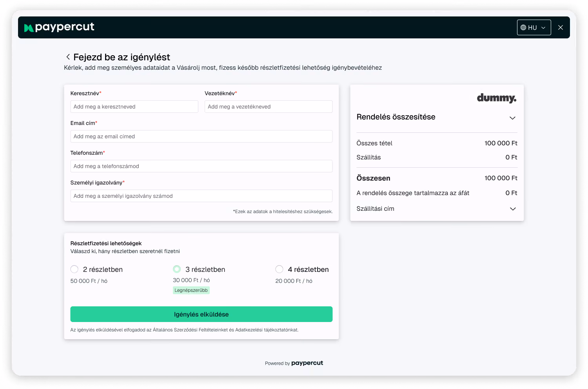The width and height of the screenshot is (588, 389).
Task: Click the Összes tétel 100 000 Ft amount
Action: point(501,143)
